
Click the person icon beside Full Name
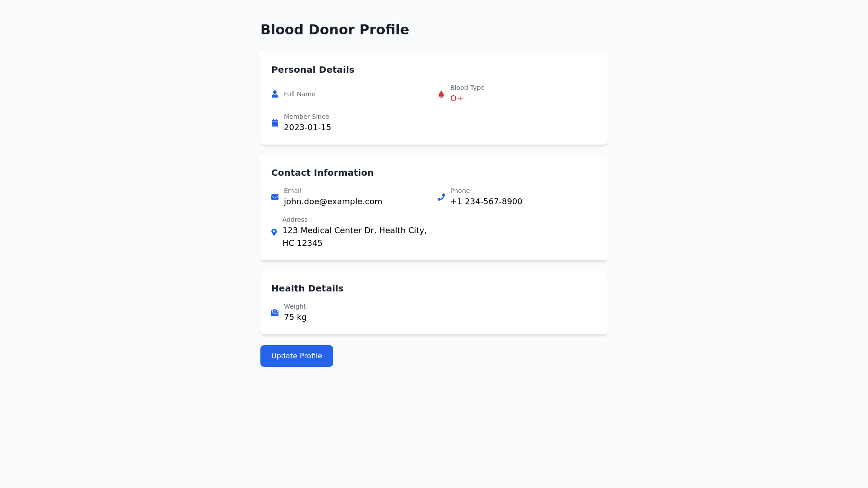pyautogui.click(x=275, y=94)
